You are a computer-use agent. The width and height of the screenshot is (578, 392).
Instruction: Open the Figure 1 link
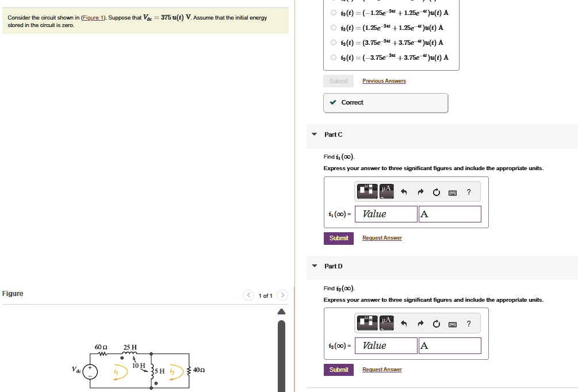pos(93,18)
